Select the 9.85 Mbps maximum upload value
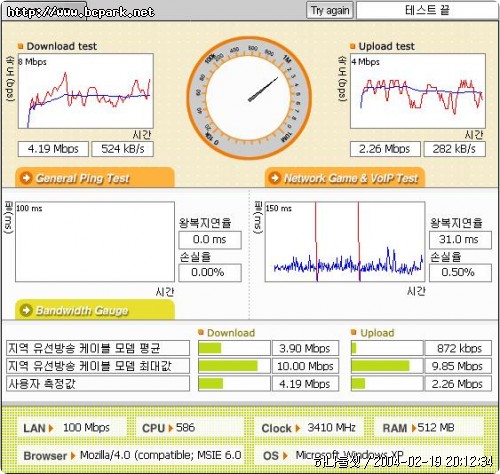 (458, 366)
